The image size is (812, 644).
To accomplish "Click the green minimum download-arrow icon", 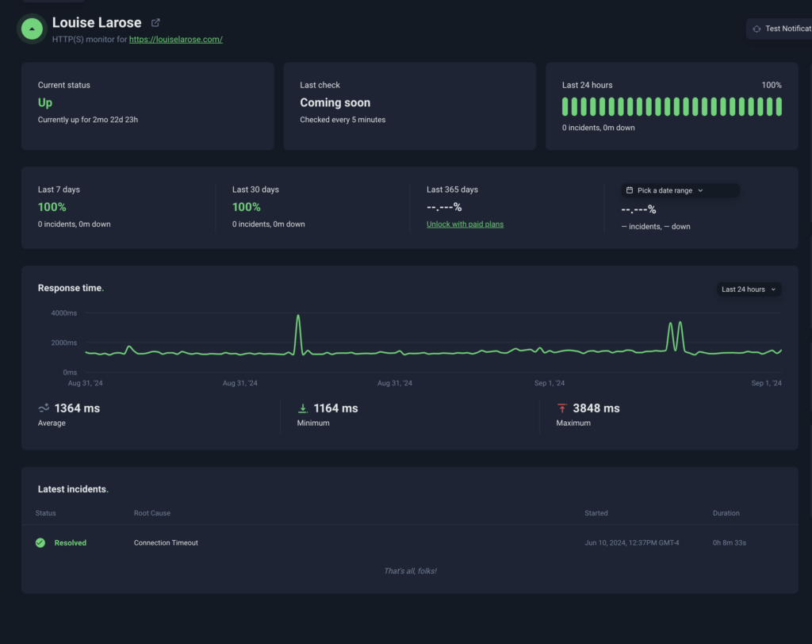I will pyautogui.click(x=302, y=408).
